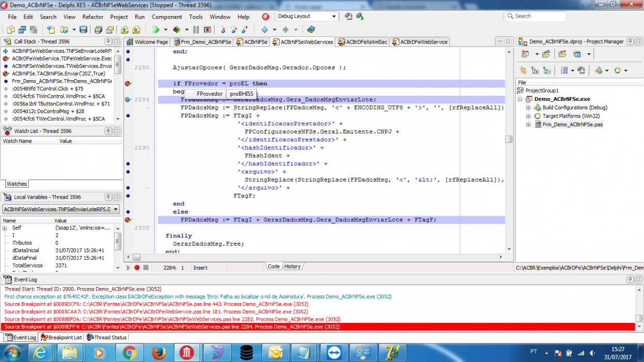Click the green Run button in the toolbar

(156, 30)
